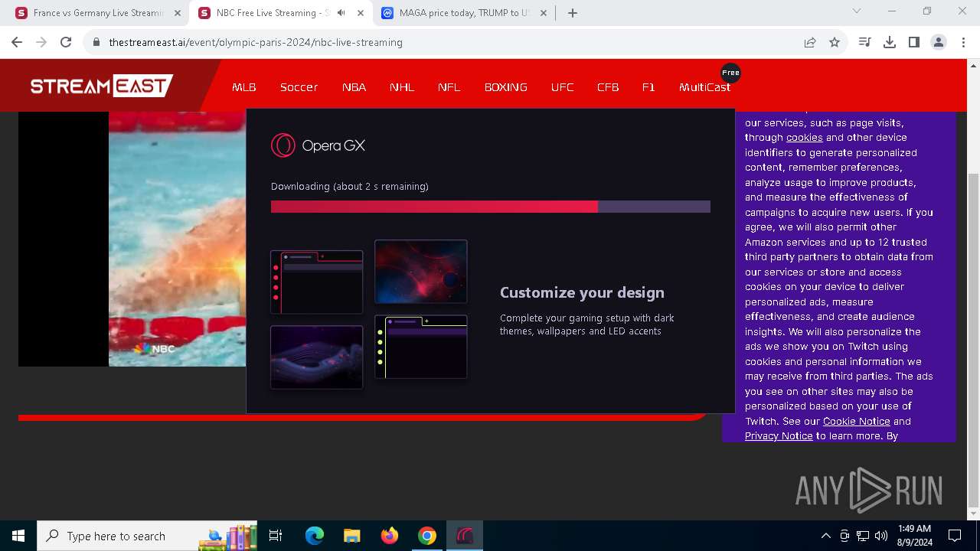Image resolution: width=980 pixels, height=551 pixels.
Task: Open the volume control in tray
Action: click(881, 536)
